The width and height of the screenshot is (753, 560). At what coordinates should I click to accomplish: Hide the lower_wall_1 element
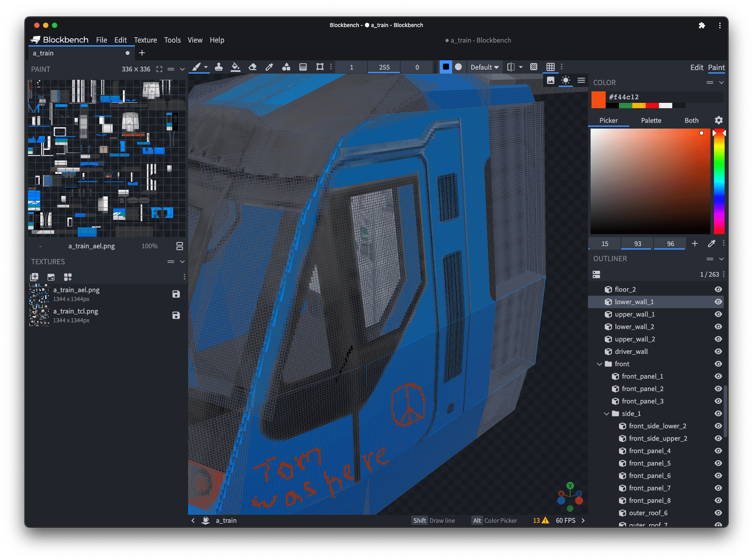[x=718, y=302]
